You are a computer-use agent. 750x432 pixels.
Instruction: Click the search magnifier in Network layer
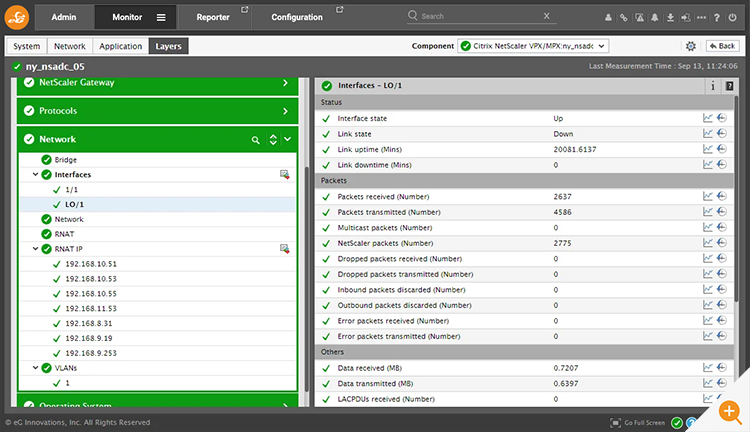coord(255,140)
